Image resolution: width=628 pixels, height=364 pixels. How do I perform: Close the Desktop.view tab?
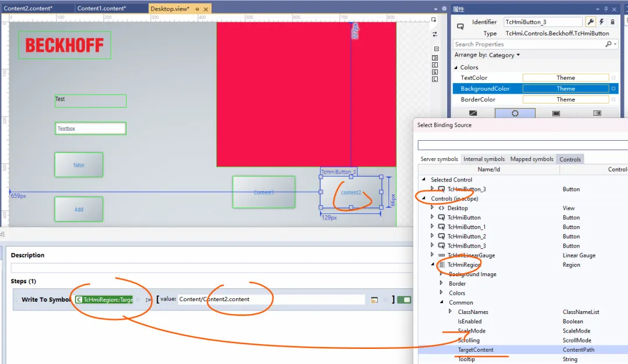[206, 9]
